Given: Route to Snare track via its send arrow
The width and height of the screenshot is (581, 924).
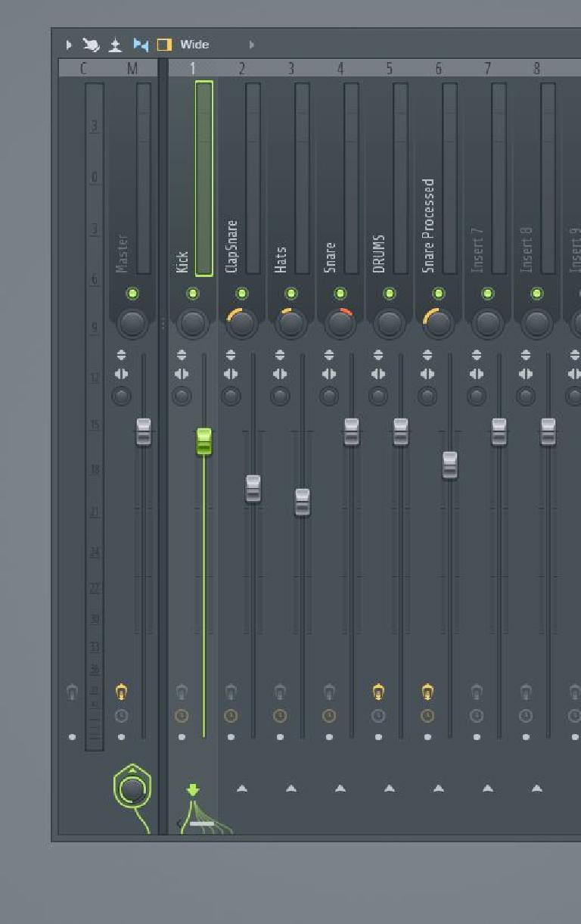Looking at the screenshot, I should click(340, 789).
